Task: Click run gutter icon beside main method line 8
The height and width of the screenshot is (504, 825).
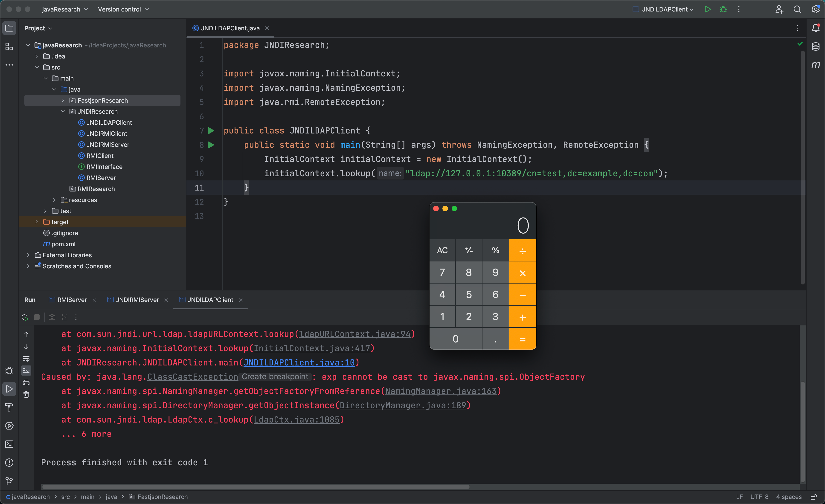Action: 211,145
